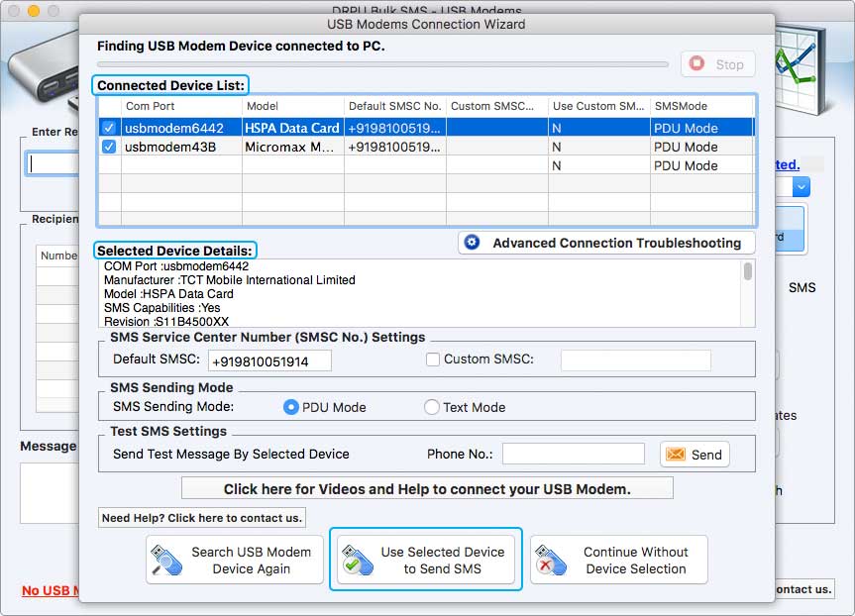Click the device search progress bar
This screenshot has height=616, width=855.
[x=382, y=64]
